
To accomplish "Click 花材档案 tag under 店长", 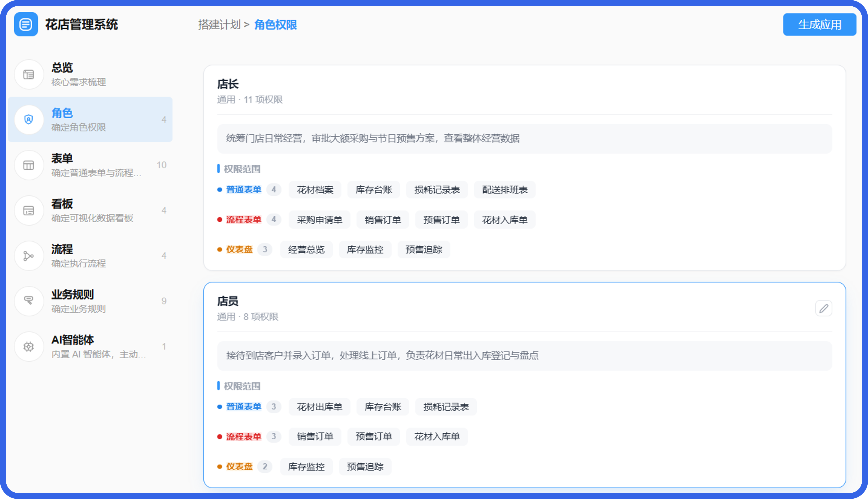I will 315,190.
